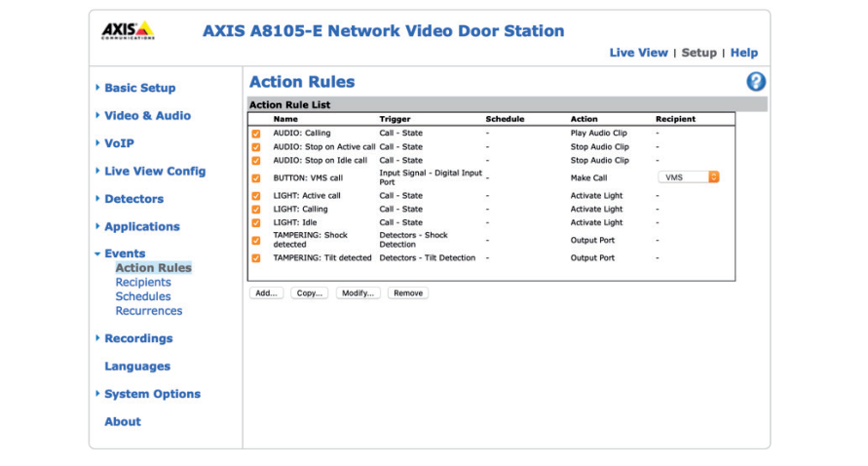Select 'AUDIO: Stop on Active call' row name
This screenshot has width=868, height=466.
(323, 147)
